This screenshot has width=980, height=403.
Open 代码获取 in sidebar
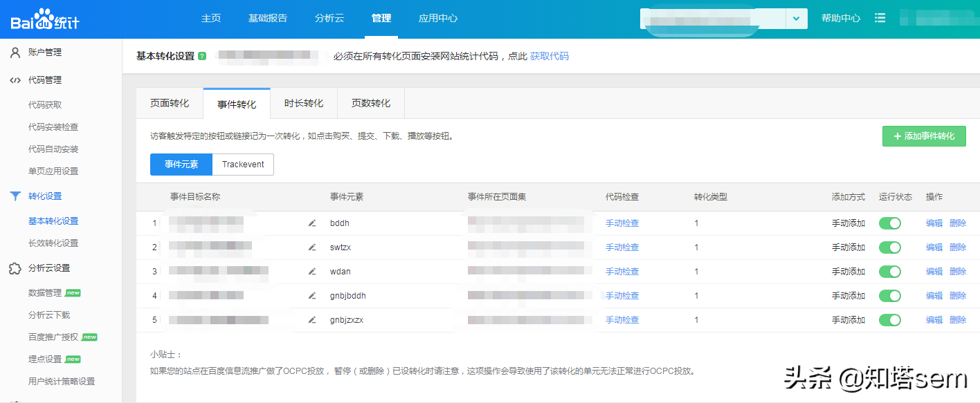pos(45,105)
